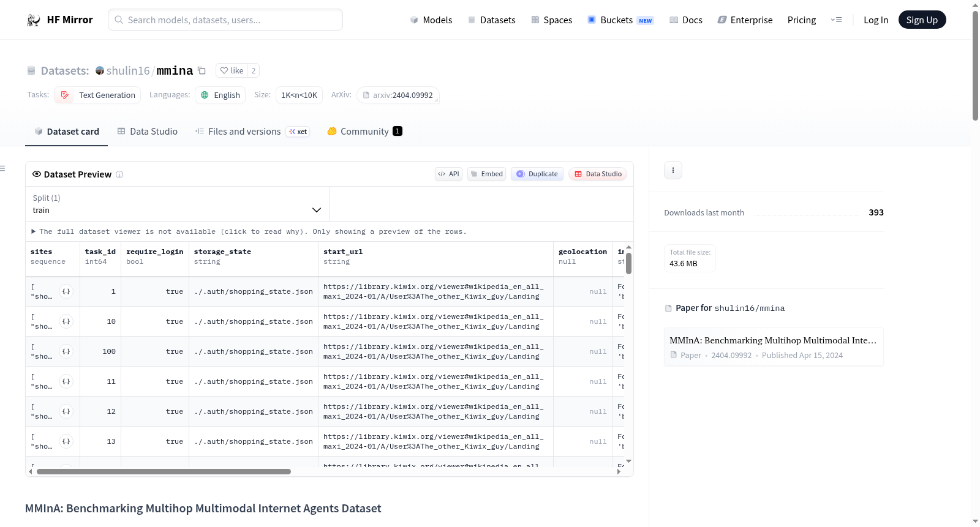This screenshot has height=527, width=980.
Task: Click the Duplicate button
Action: point(537,174)
